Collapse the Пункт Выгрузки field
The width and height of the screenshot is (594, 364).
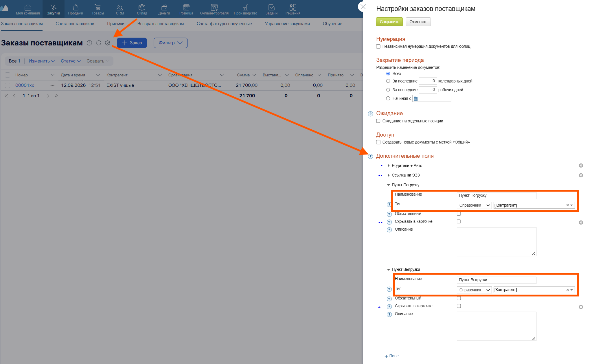388,269
